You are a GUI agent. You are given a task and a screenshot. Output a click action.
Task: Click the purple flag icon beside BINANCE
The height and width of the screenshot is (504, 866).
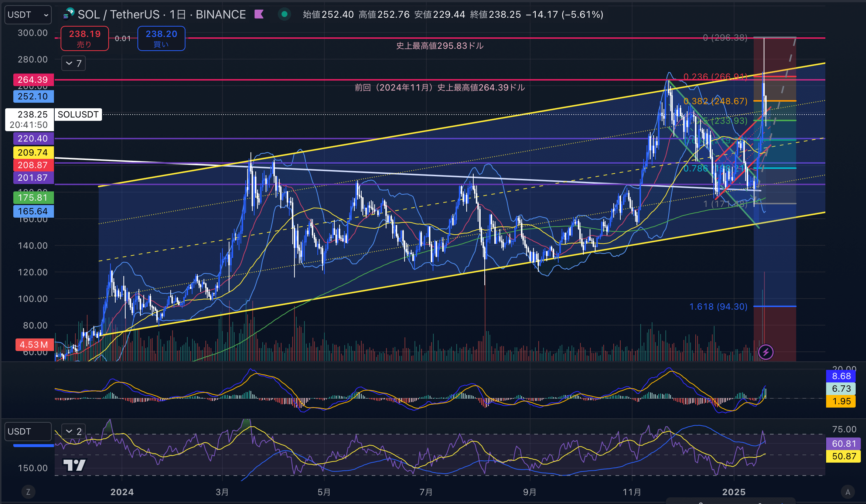[x=259, y=14]
